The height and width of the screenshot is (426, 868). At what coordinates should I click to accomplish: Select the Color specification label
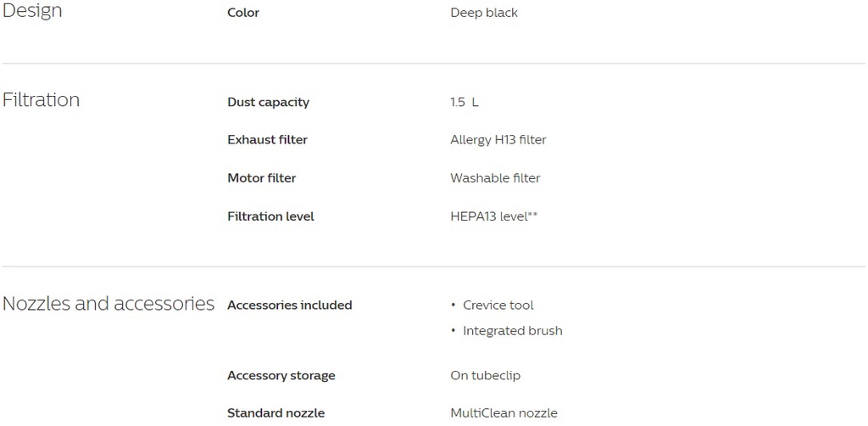click(243, 13)
